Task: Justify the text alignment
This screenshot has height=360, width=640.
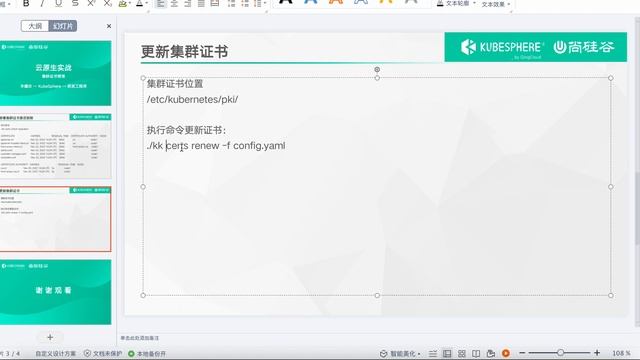Action: [x=201, y=4]
